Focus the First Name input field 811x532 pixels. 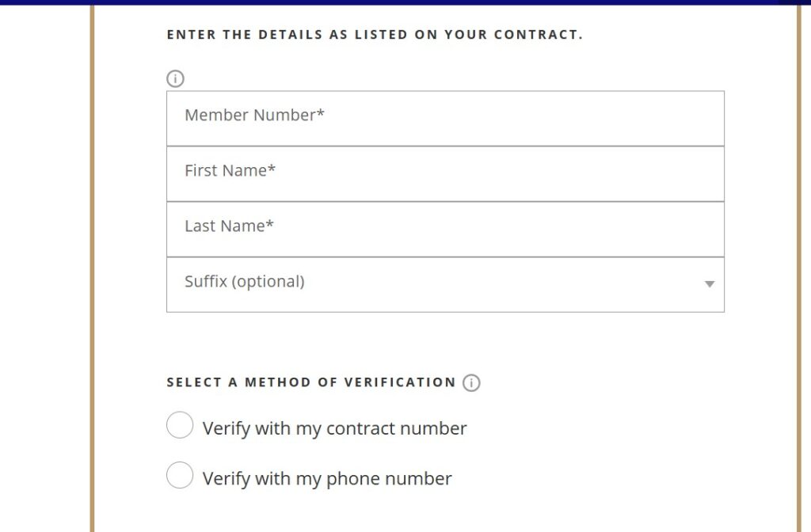tap(445, 174)
